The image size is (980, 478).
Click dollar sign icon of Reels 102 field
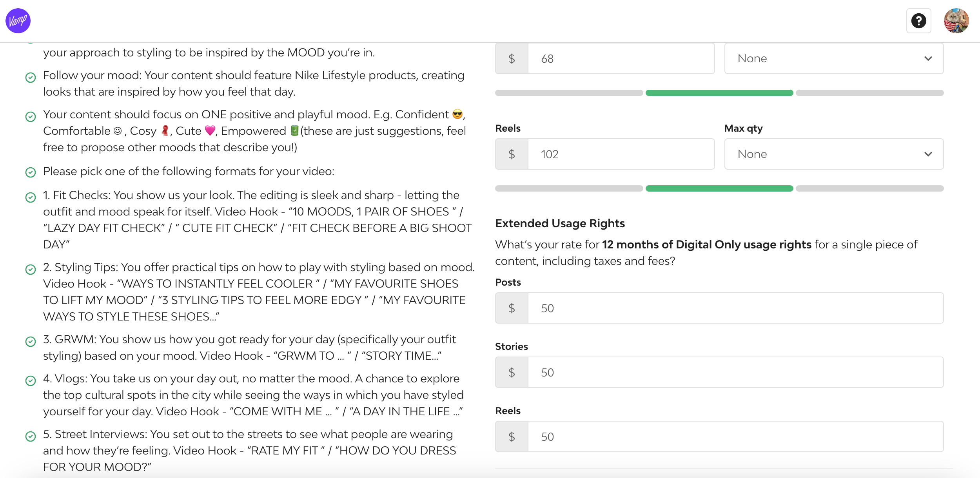512,154
